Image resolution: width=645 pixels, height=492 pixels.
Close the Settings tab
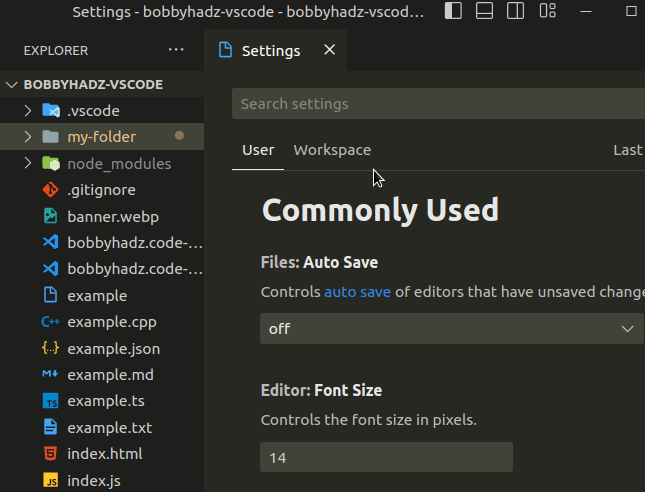tap(329, 50)
